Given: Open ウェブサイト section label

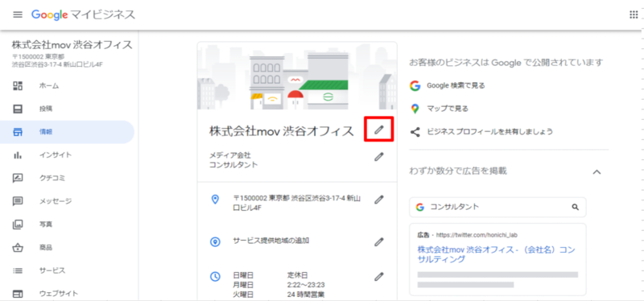Looking at the screenshot, I should [58, 294].
